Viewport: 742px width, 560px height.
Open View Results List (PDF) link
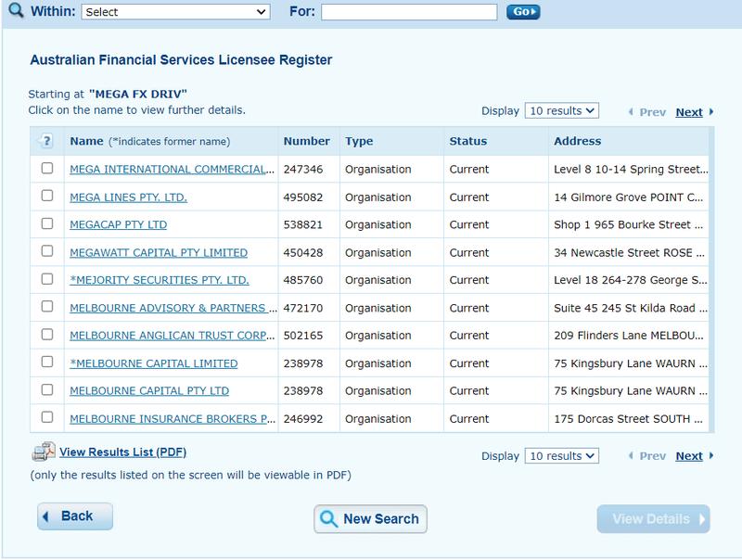coord(123,452)
